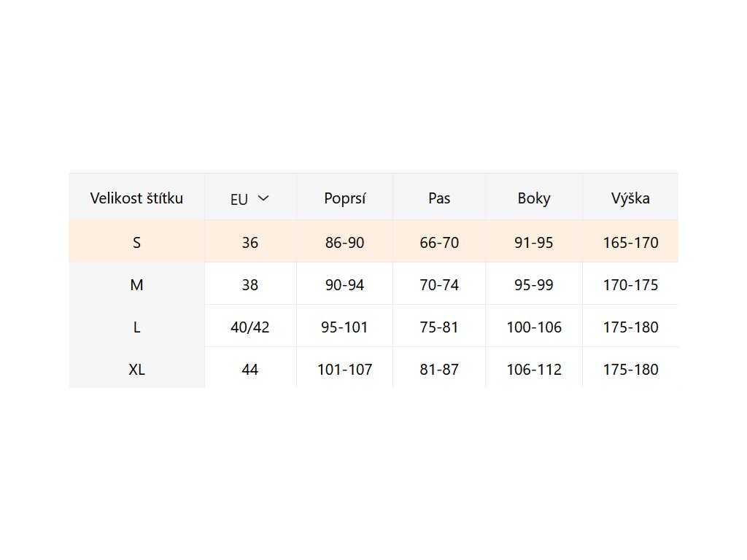Click the Pas column header

click(439, 198)
